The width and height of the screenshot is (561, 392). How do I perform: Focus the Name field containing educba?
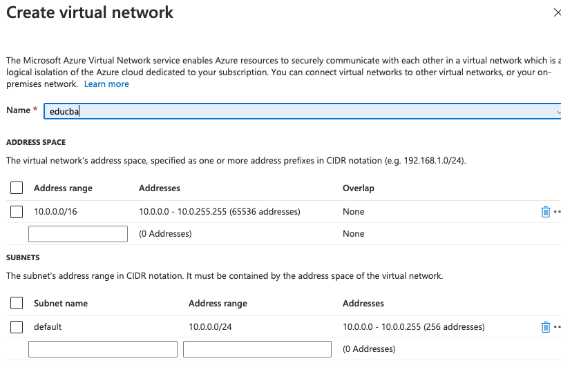[303, 111]
